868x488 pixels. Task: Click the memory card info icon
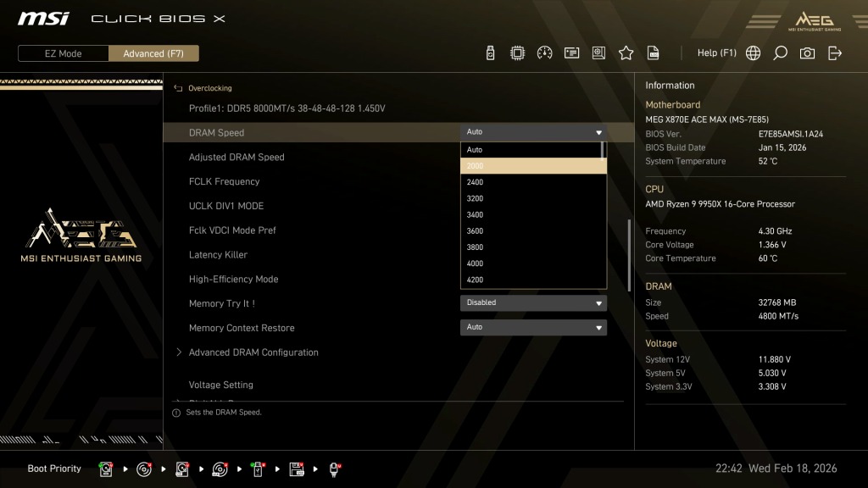pos(571,53)
